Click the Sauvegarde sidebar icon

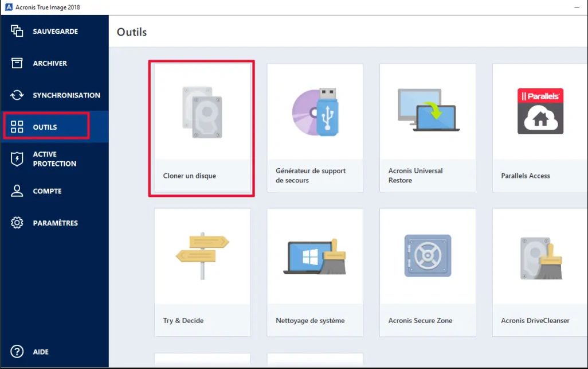(17, 31)
